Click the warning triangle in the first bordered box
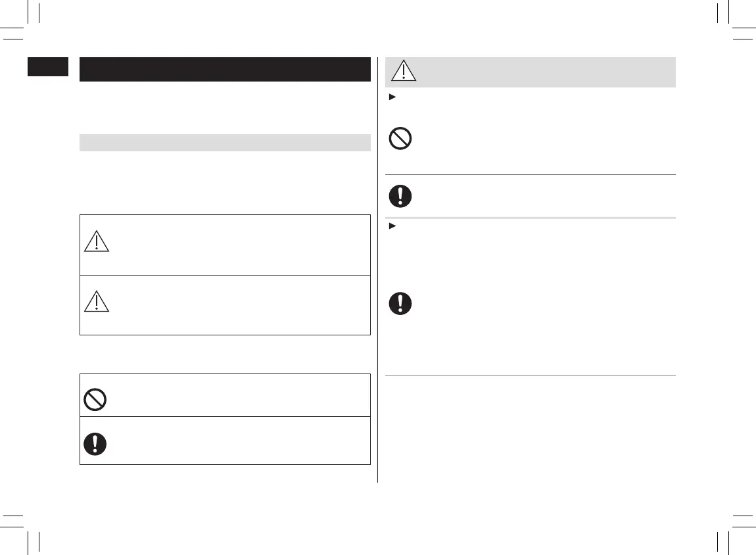 coord(96,242)
